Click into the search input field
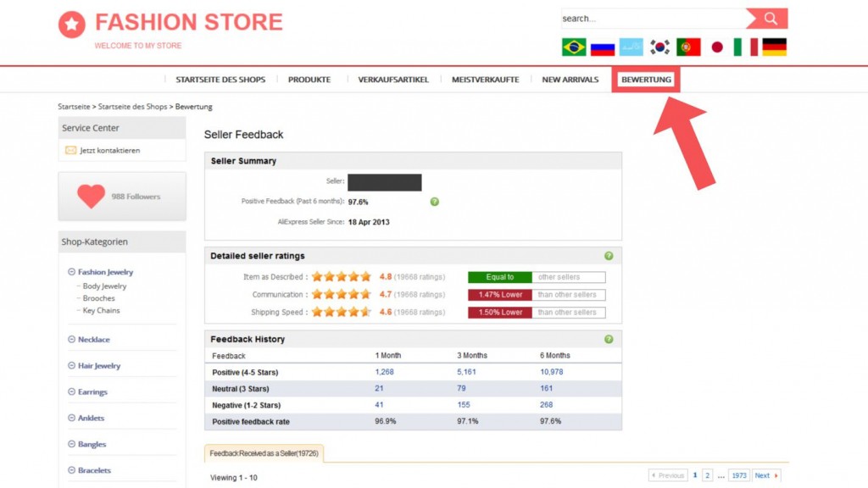 [653, 19]
